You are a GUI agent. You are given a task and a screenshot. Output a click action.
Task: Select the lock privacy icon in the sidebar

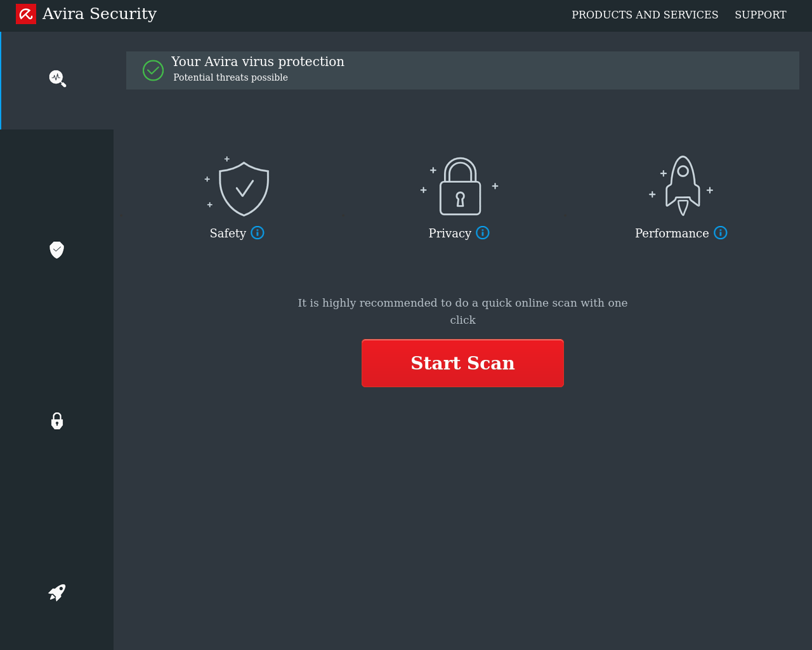[57, 421]
